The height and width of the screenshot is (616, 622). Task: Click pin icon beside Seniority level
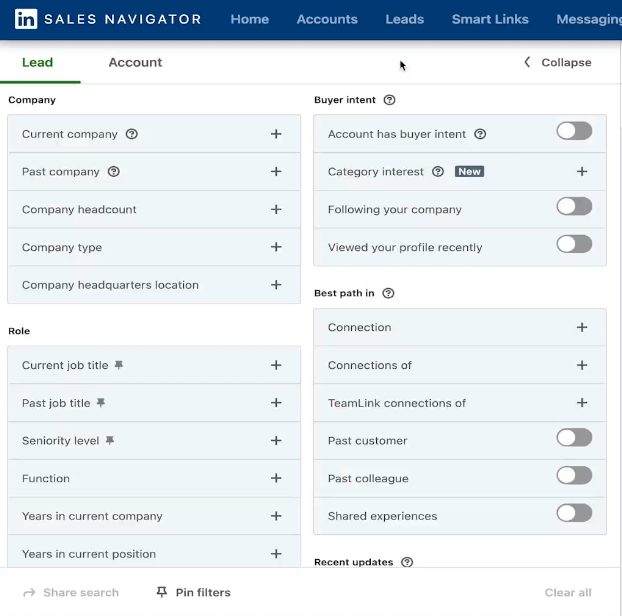click(x=110, y=441)
